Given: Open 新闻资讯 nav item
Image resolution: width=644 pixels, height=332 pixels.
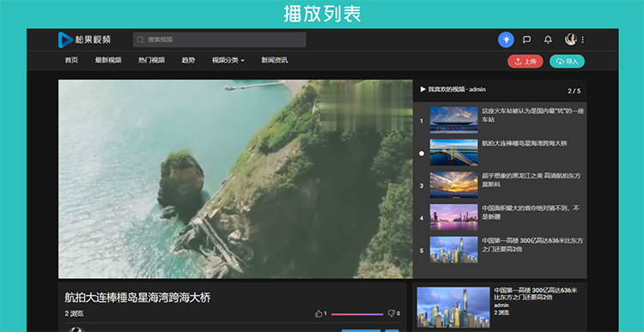Looking at the screenshot, I should (275, 60).
